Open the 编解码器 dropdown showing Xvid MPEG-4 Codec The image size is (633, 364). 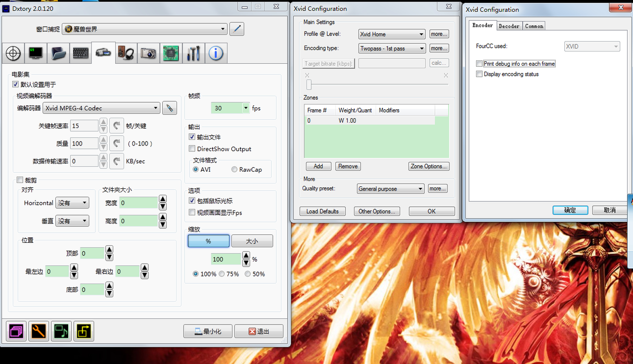coord(101,108)
